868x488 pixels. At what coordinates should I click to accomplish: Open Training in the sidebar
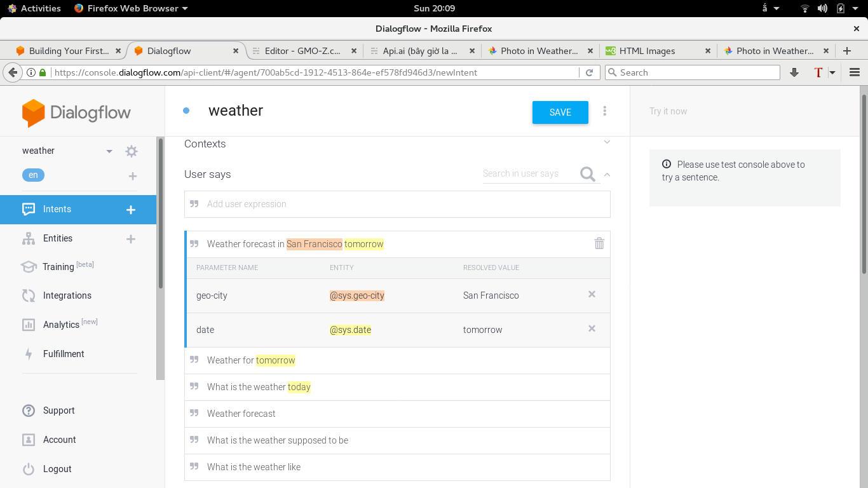pos(58,267)
